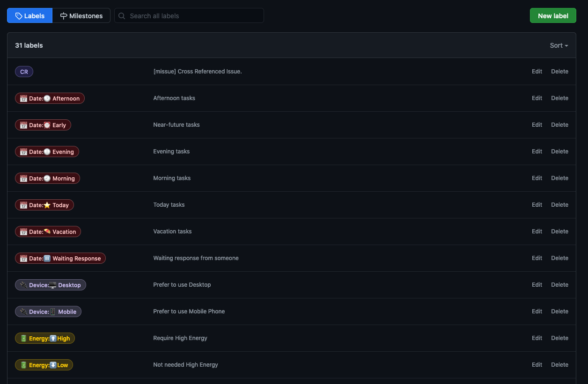This screenshot has width=588, height=384.
Task: Click the 'Morning tasks' description text
Action: (172, 178)
